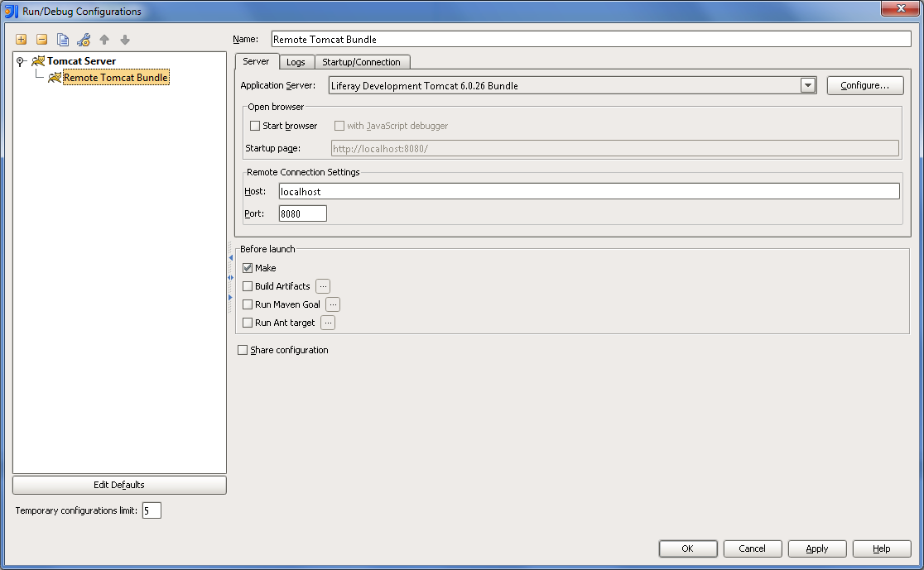Select the Remote Tomcat Bundle tree item

point(115,78)
